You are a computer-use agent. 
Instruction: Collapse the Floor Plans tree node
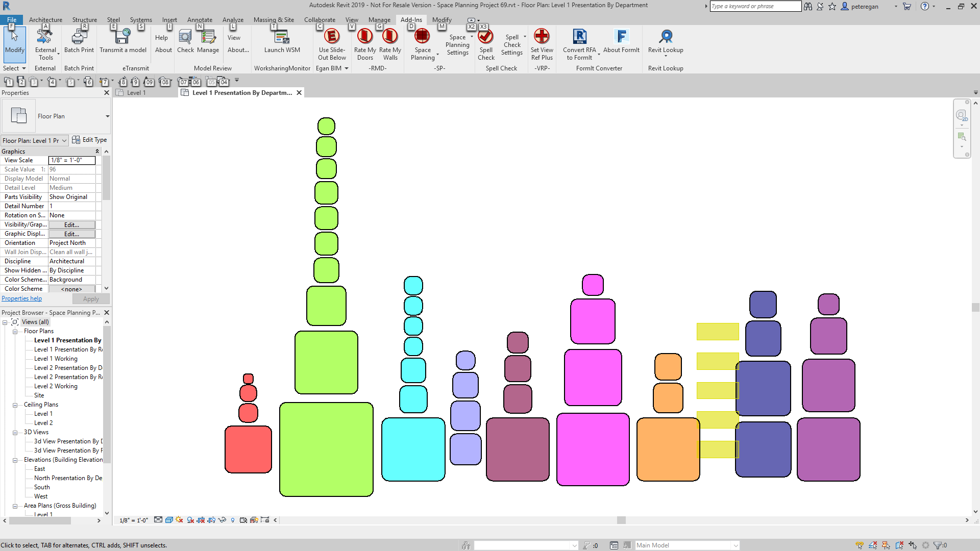click(x=15, y=332)
